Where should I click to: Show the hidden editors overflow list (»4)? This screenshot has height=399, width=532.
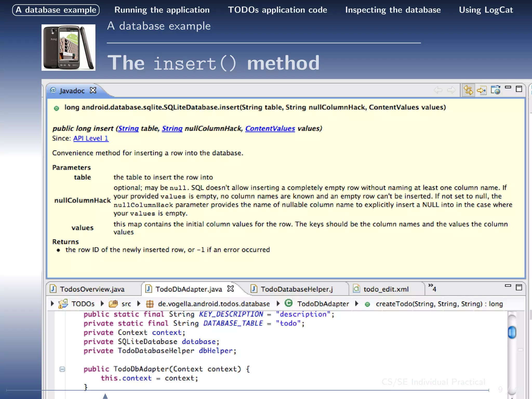click(x=432, y=288)
